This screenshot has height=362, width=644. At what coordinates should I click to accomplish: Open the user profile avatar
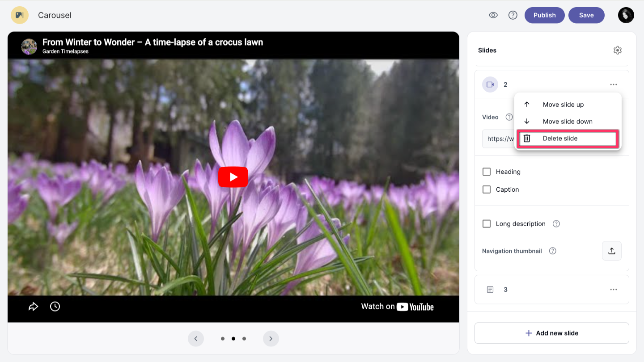tap(626, 15)
